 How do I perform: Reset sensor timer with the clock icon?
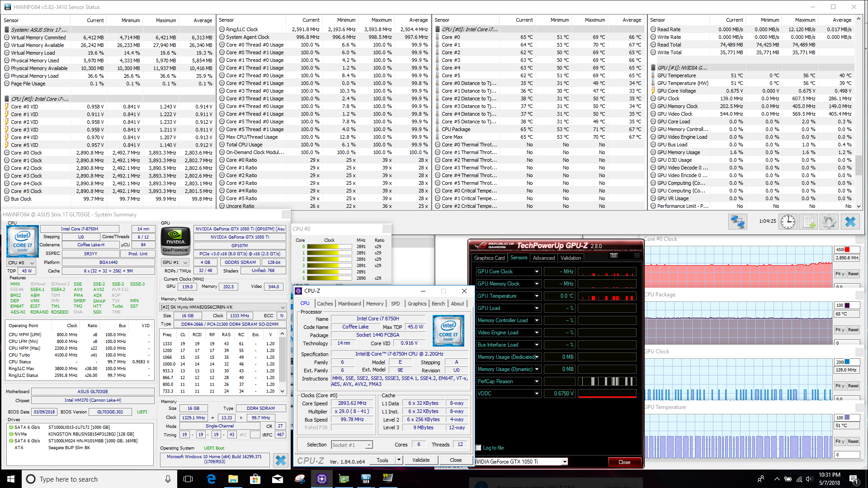pyautogui.click(x=788, y=221)
